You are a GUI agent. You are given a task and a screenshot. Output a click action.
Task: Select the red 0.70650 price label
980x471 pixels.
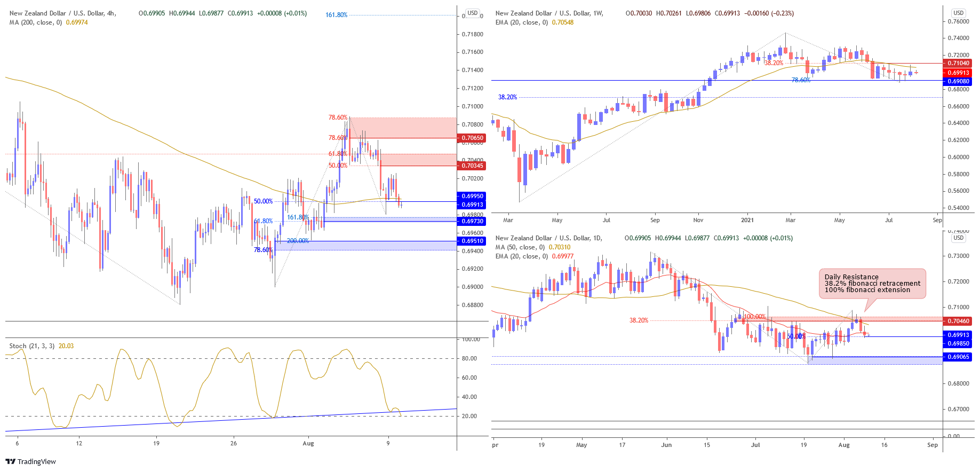472,138
